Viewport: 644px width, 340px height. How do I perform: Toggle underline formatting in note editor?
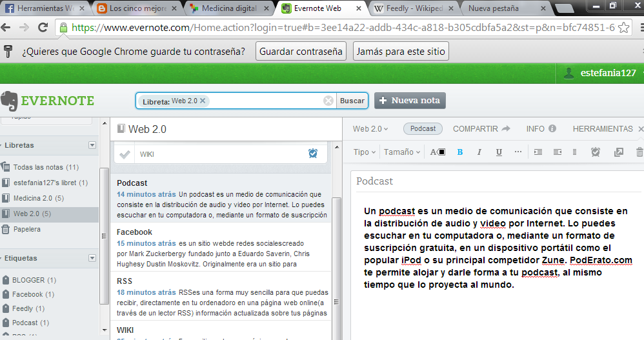[499, 152]
